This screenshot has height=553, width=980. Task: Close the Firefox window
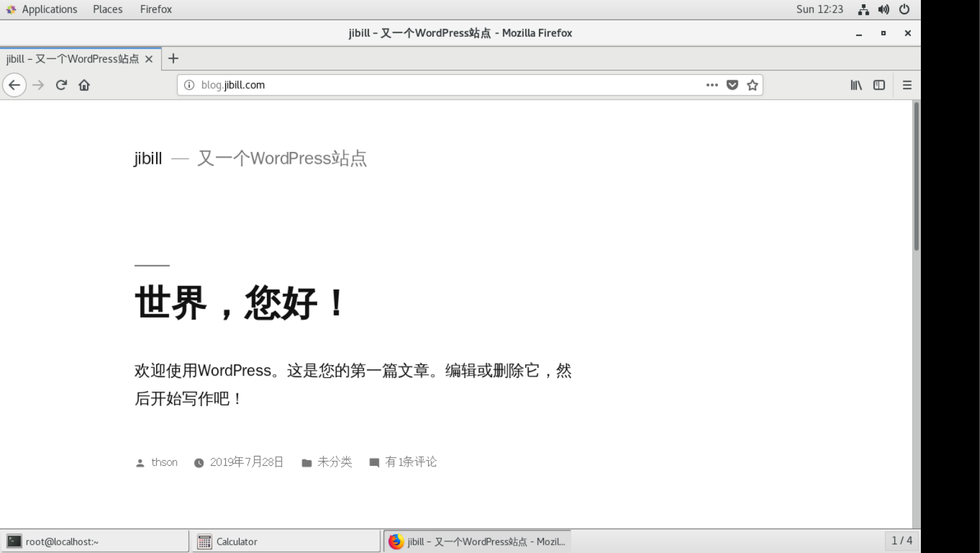tap(908, 33)
